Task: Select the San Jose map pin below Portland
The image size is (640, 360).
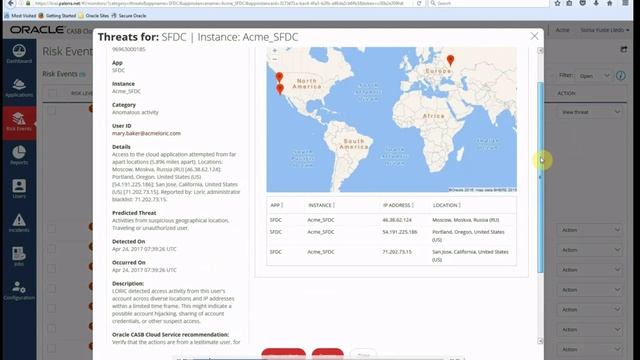Action: click(x=280, y=89)
